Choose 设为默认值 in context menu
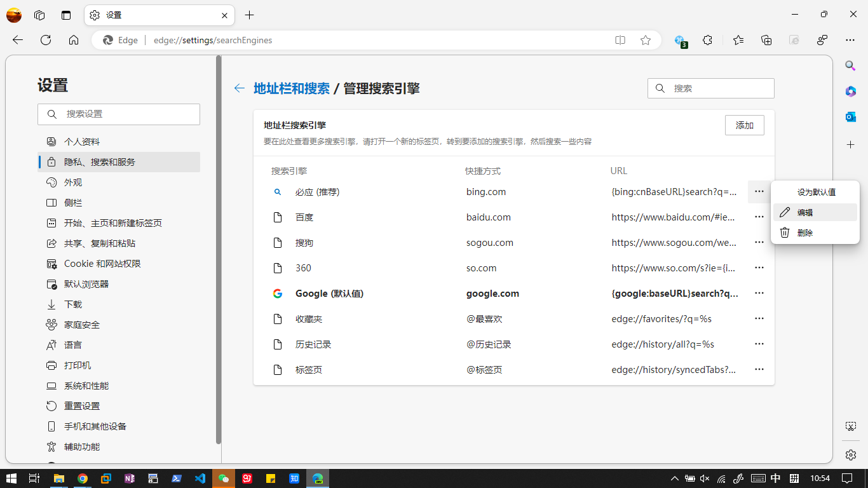The image size is (868, 488). click(815, 192)
